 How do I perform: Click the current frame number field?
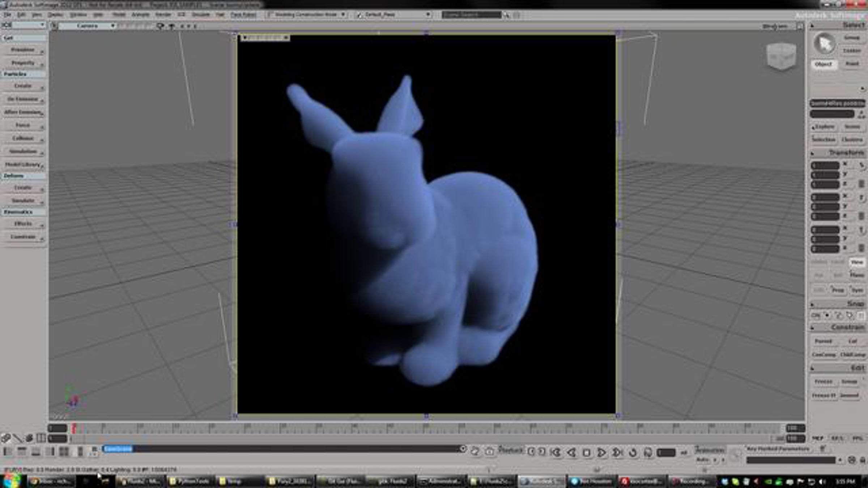[666, 453]
